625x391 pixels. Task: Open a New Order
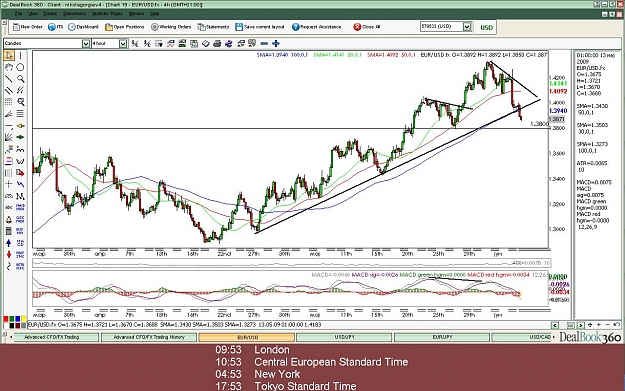[28, 27]
